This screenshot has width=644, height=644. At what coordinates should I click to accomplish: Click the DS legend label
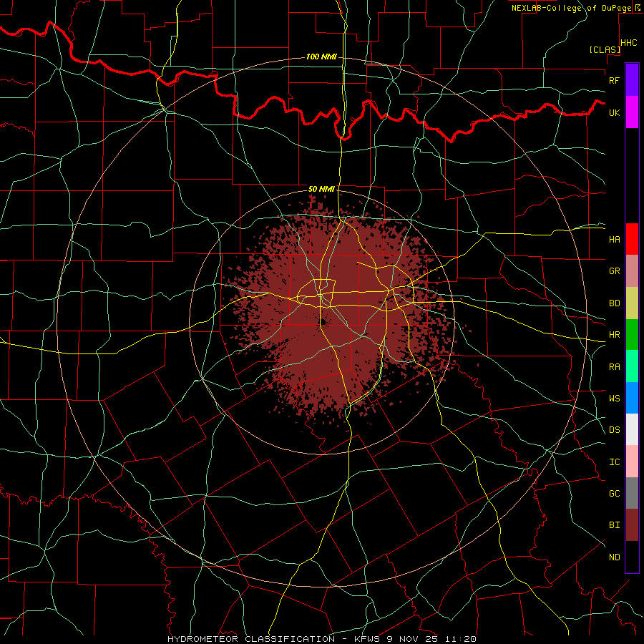[615, 429]
